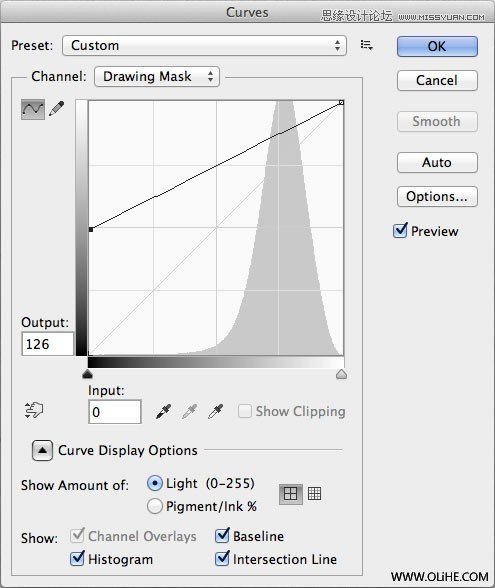Click the Cancel button
This screenshot has width=495, height=588.
437,81
